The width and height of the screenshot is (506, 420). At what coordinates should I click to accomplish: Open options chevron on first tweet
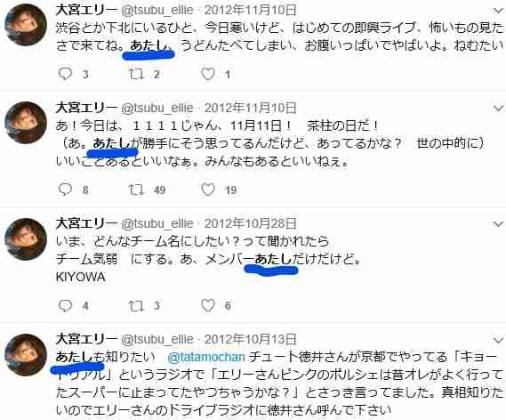coord(499,11)
